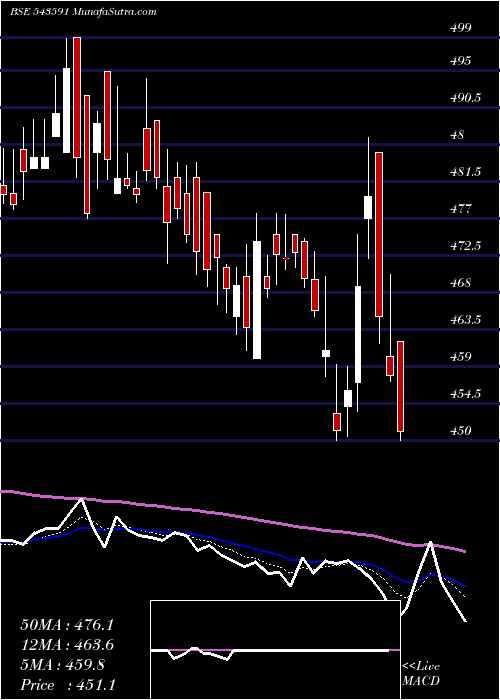Click the <<Live MACD label
Viewport: 500px width, 700px height.
click(x=421, y=673)
